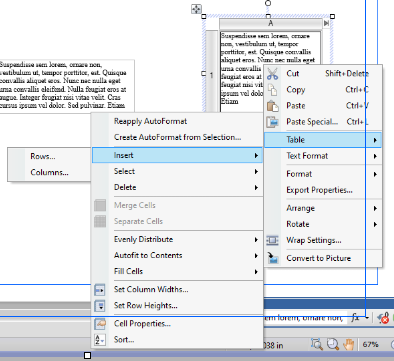Screen dimensions: 394x361
Task: Select Reapply AutoFormat
Action: (x=177, y=121)
